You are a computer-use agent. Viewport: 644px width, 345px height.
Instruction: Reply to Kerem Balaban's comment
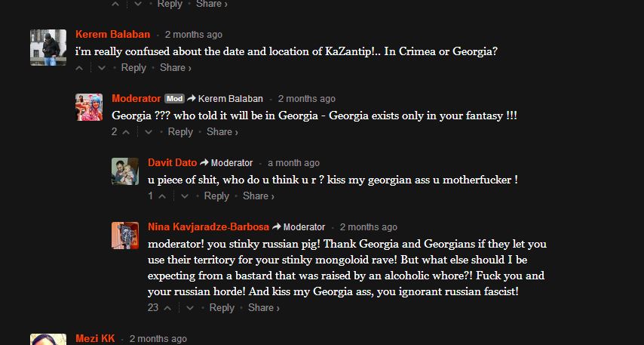point(133,68)
